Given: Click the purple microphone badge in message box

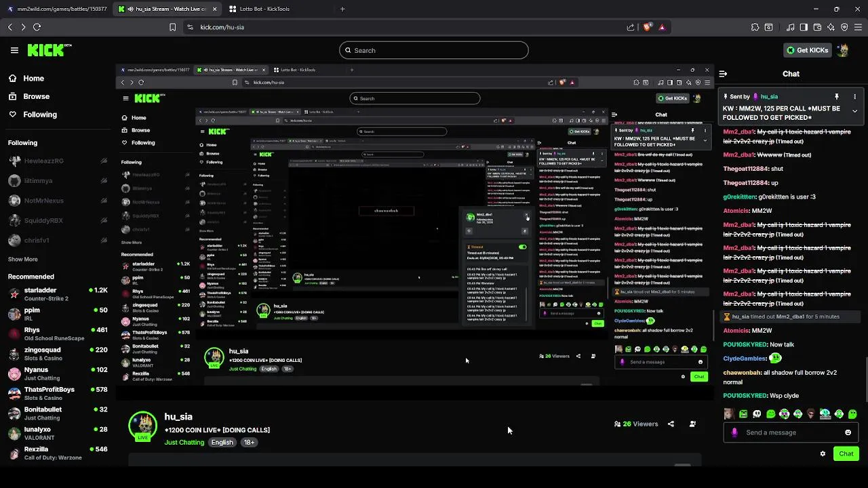Looking at the screenshot, I should pyautogui.click(x=734, y=432).
